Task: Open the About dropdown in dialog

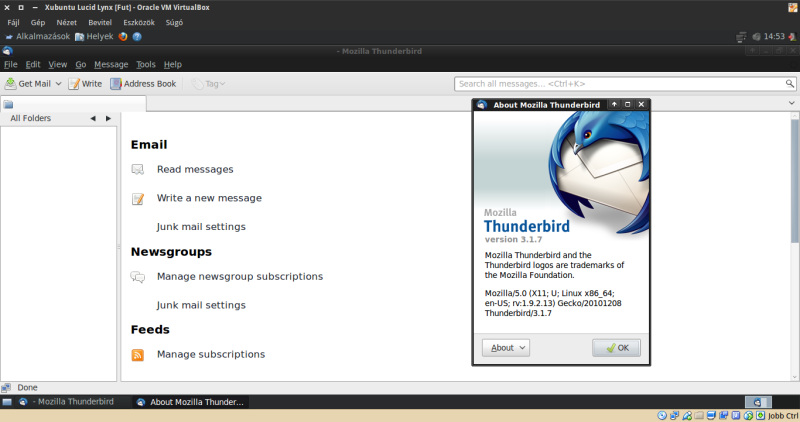Action: pyautogui.click(x=506, y=347)
